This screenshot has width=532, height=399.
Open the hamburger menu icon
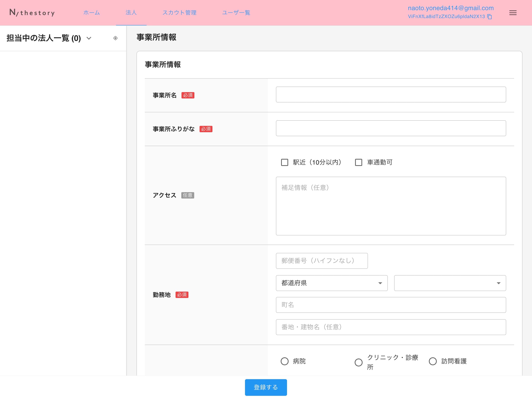click(x=513, y=13)
